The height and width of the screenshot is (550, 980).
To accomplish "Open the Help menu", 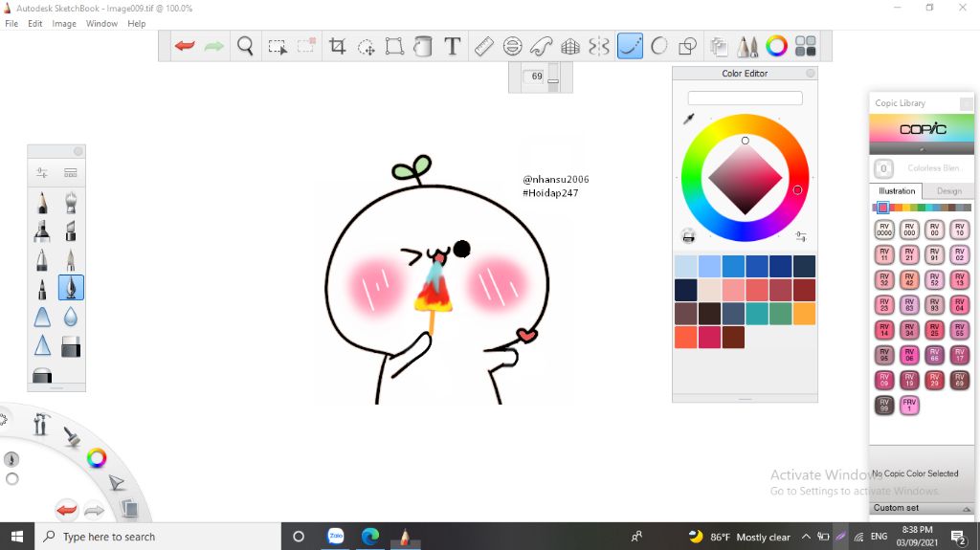I will coord(136,24).
